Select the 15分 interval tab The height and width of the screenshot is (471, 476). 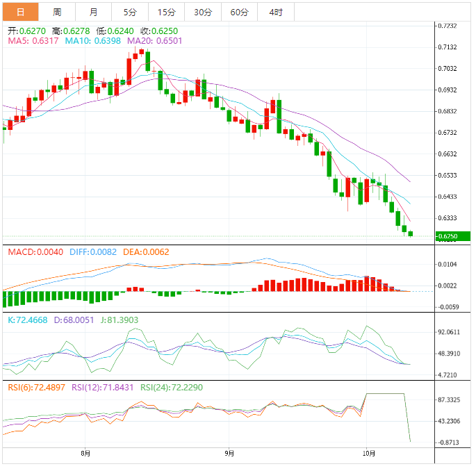click(167, 12)
